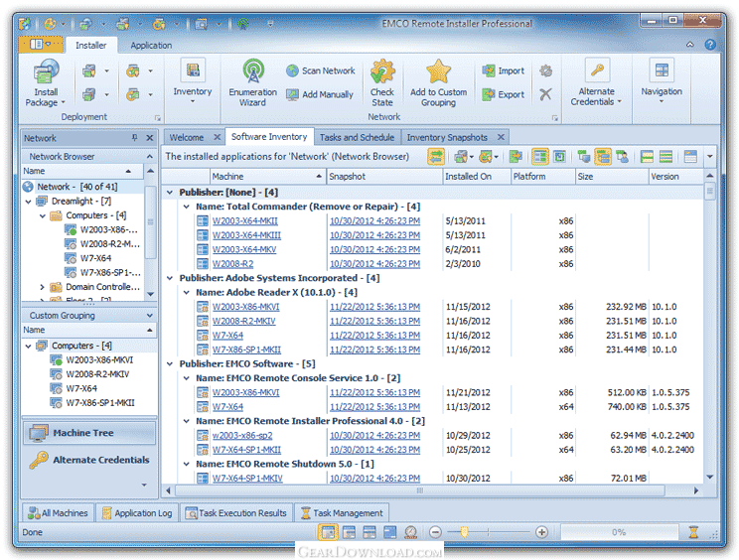Click Add to Custom Grouping star
Image resolution: width=739 pixels, height=560 pixels.
pos(438,83)
